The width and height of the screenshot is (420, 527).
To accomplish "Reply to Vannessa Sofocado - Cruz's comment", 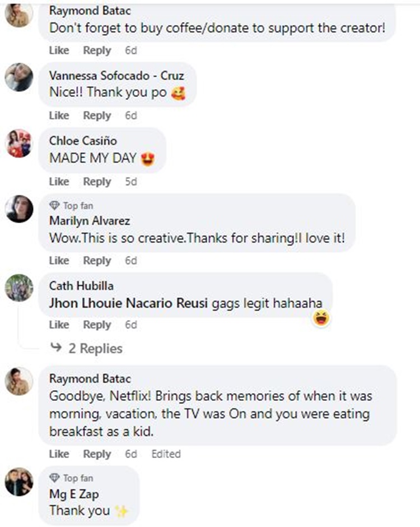I will pos(97,115).
